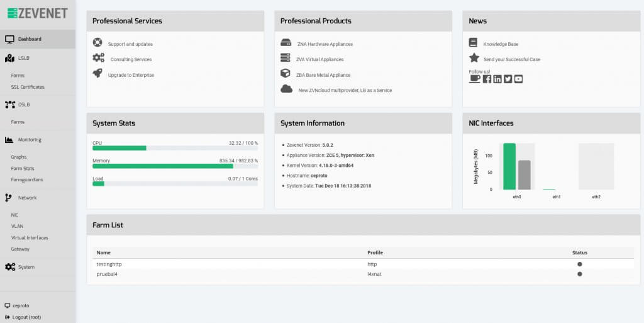Click Logout (root)
644x323 pixels.
click(26, 317)
